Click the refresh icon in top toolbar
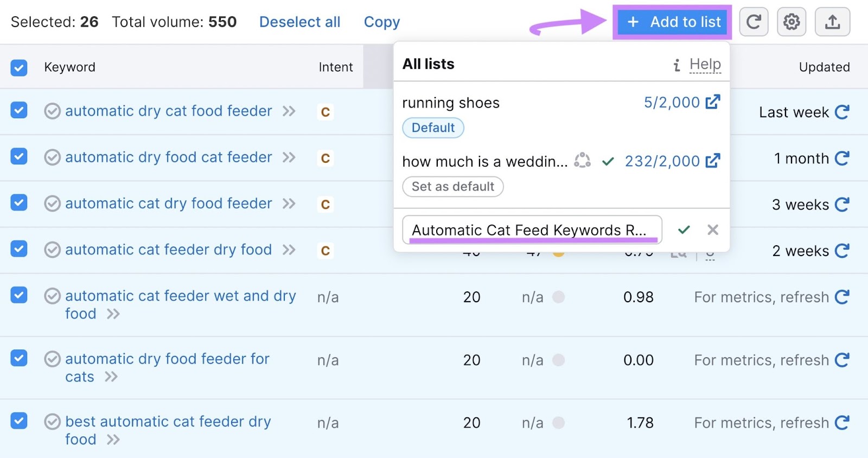868x458 pixels. [754, 22]
